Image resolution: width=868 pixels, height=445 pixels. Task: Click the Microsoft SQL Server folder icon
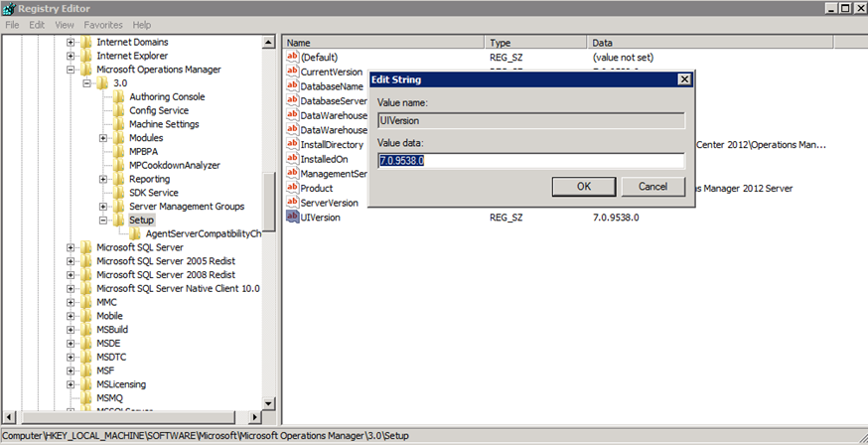[x=85, y=247]
